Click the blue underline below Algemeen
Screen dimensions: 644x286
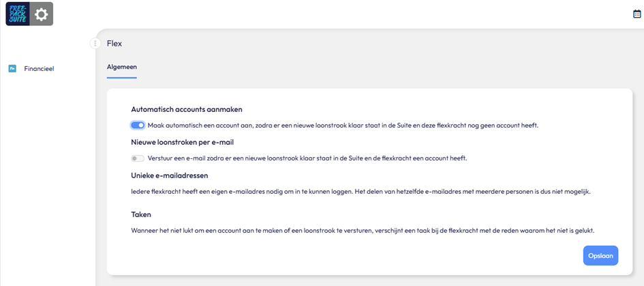(x=121, y=77)
